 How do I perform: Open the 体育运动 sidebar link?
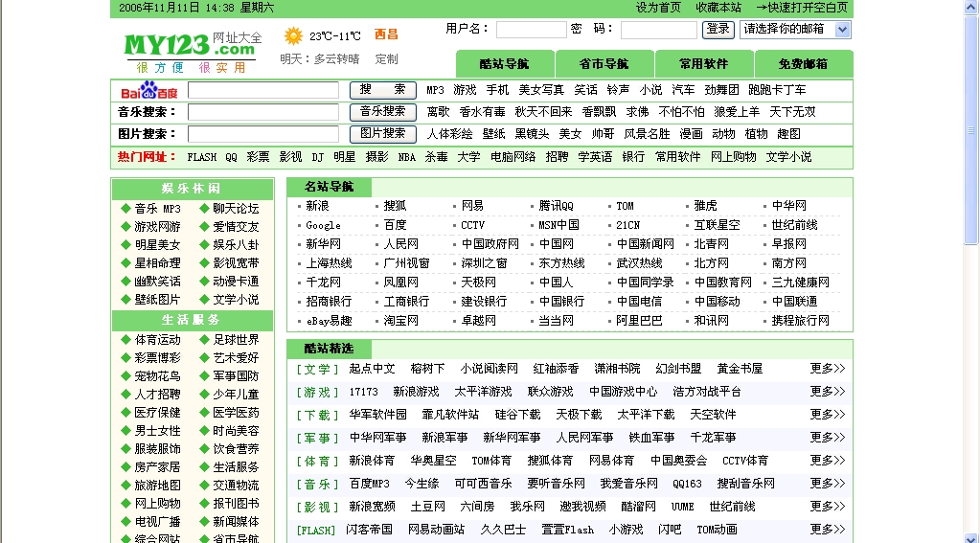(157, 340)
